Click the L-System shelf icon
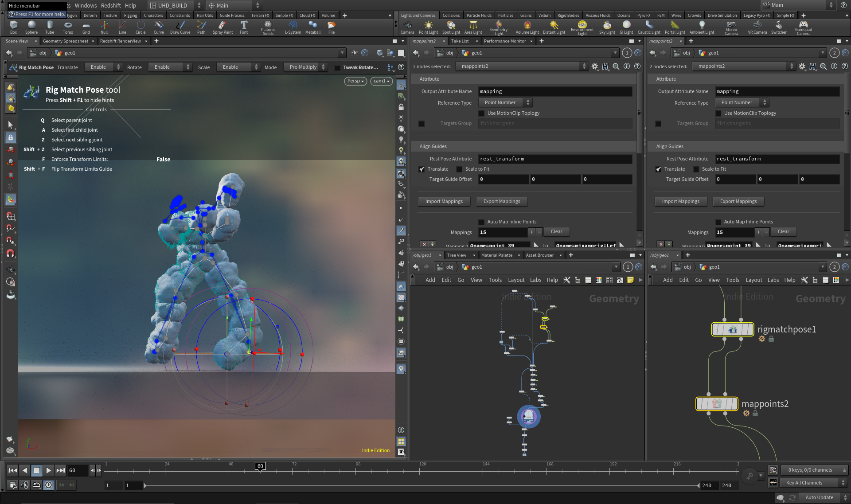 (293, 27)
